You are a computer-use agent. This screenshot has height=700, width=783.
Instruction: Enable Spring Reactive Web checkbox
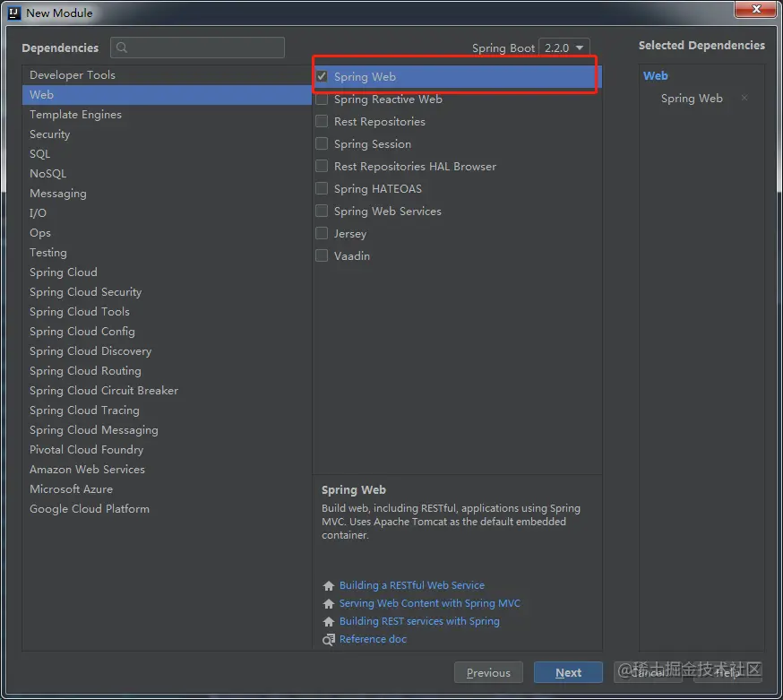click(x=323, y=99)
